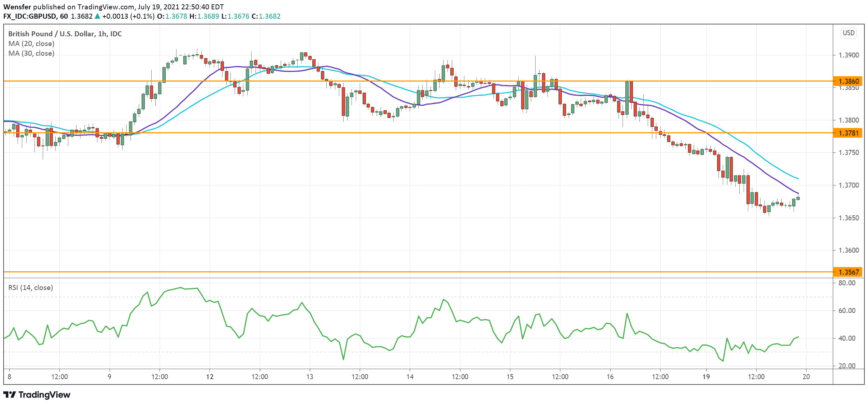868x405 pixels.
Task: Click the 1.3900 price axis label
Action: tap(848, 55)
